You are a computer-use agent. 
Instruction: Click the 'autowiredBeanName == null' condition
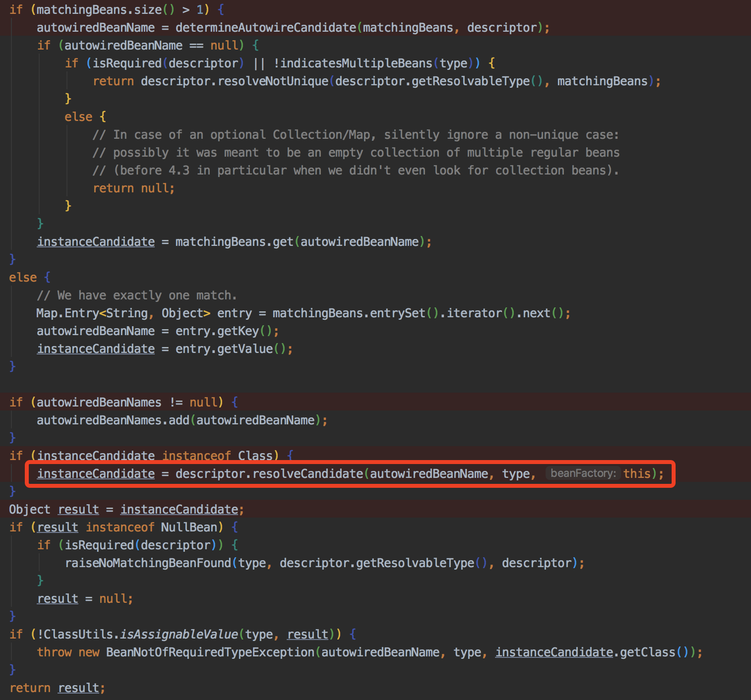(x=151, y=46)
